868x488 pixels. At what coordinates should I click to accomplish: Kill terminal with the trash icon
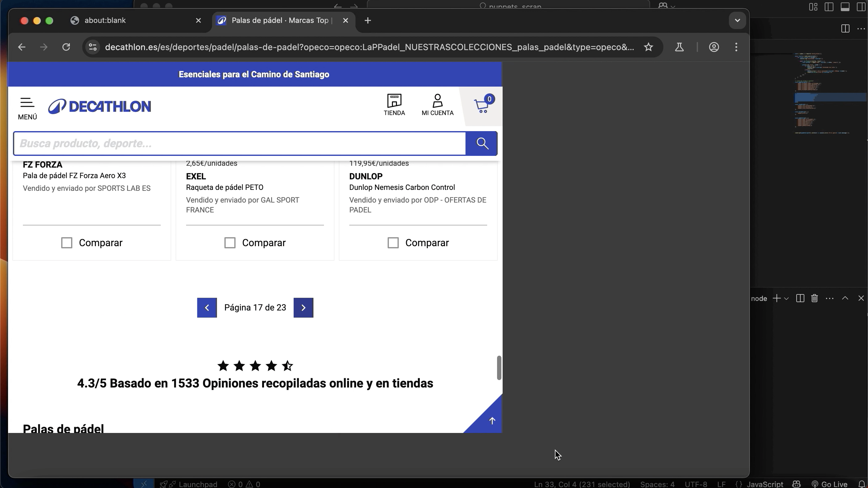(815, 299)
